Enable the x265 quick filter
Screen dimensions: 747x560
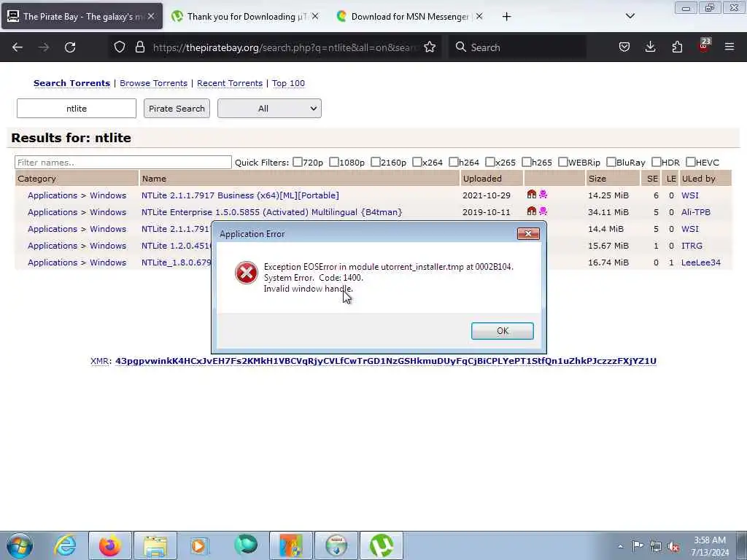[x=489, y=163]
